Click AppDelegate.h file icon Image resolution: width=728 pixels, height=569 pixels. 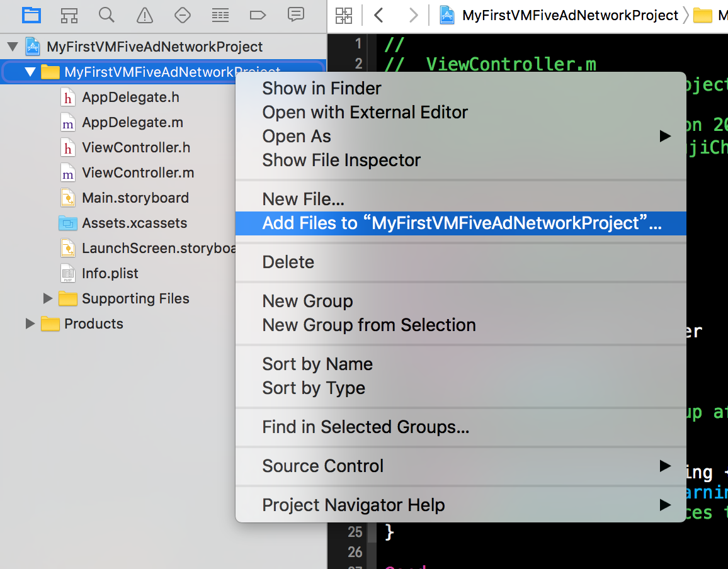click(68, 98)
